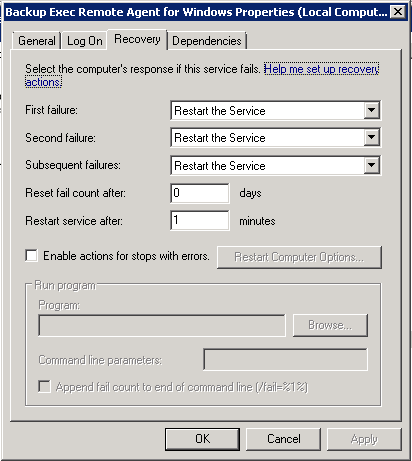Image resolution: width=412 pixels, height=461 pixels.
Task: Expand the Second failure dropdown arrow
Action: [372, 137]
